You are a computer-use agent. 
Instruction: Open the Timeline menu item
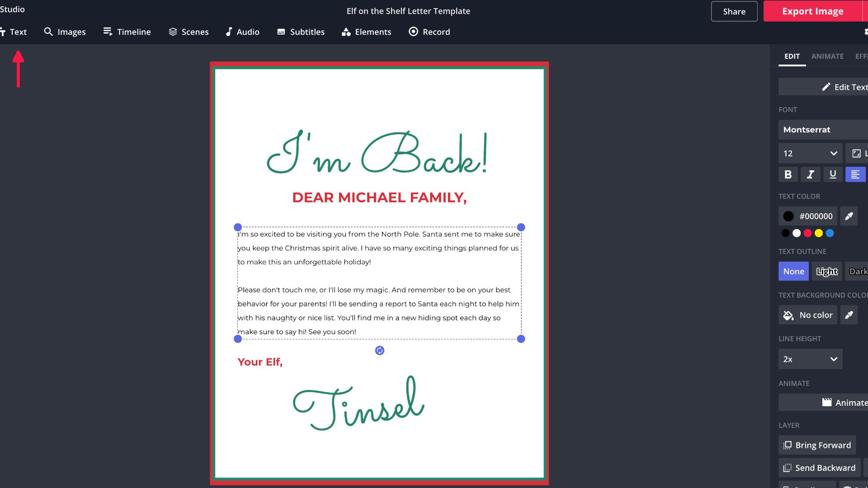click(127, 32)
